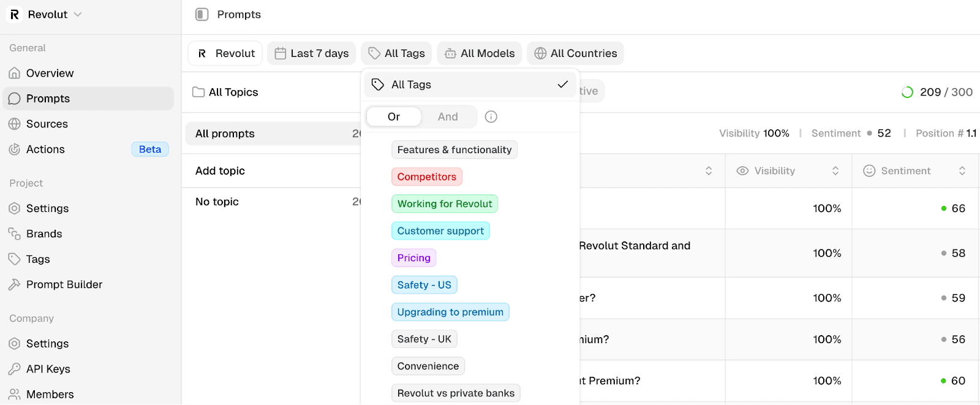This screenshot has width=980, height=405.
Task: Click the Prompt Builder hammer icon
Action: [15, 284]
